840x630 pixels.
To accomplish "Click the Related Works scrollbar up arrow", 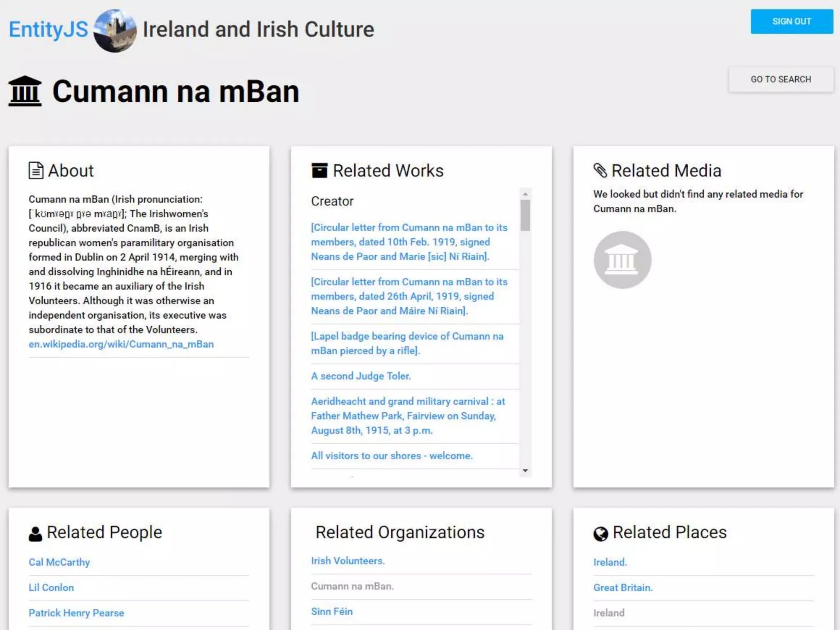I will pyautogui.click(x=525, y=194).
